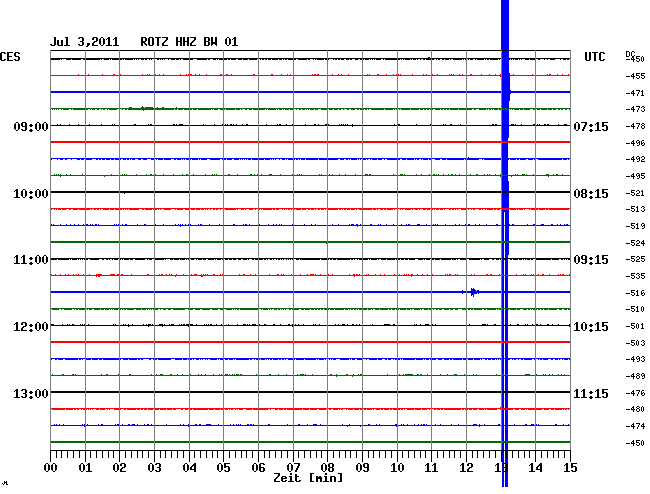Screen dimensions: 650x494
Task: Click the DC offset value -516
Action: pyautogui.click(x=635, y=293)
